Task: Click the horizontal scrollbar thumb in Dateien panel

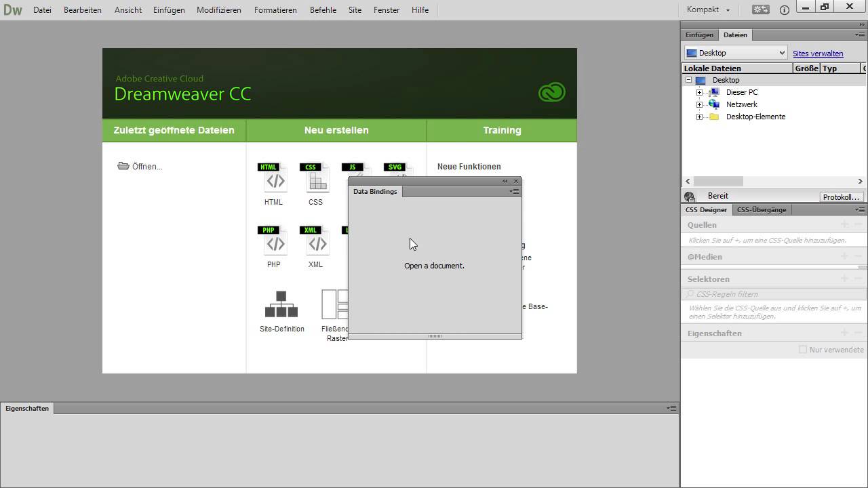Action: [717, 182]
